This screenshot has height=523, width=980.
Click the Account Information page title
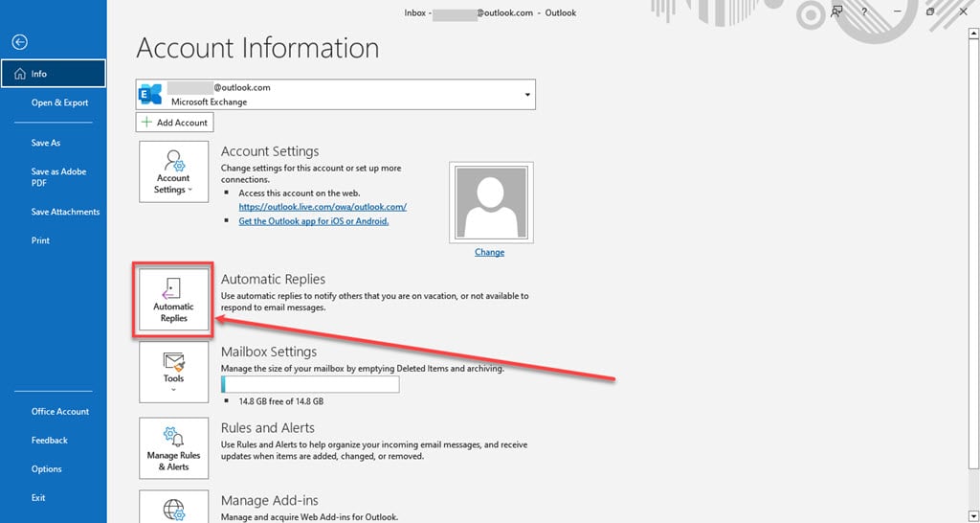257,48
